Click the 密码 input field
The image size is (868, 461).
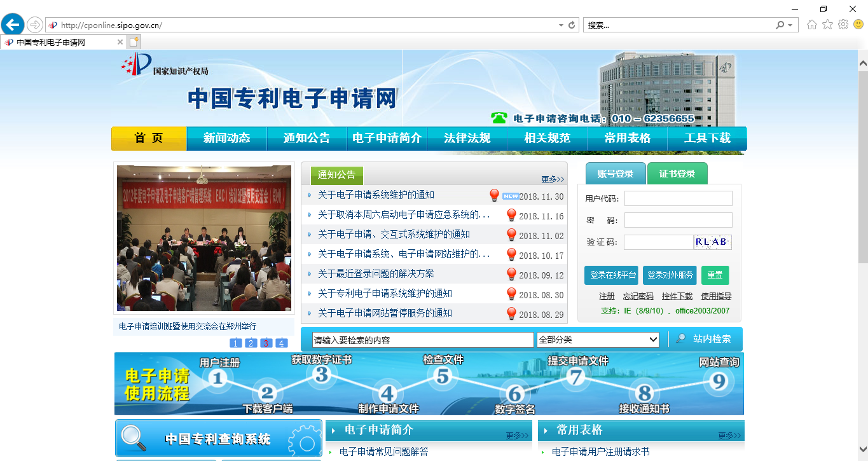pos(678,220)
